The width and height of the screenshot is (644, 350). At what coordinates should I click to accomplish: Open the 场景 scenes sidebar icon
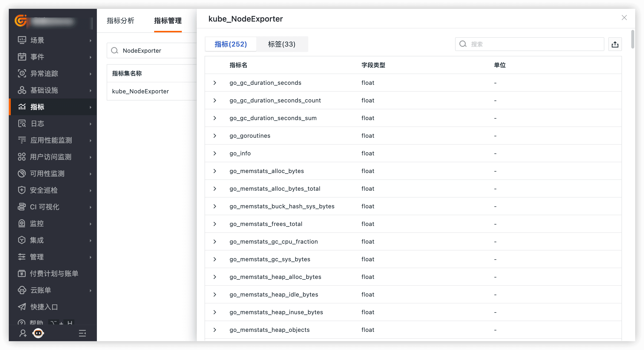[x=22, y=40]
